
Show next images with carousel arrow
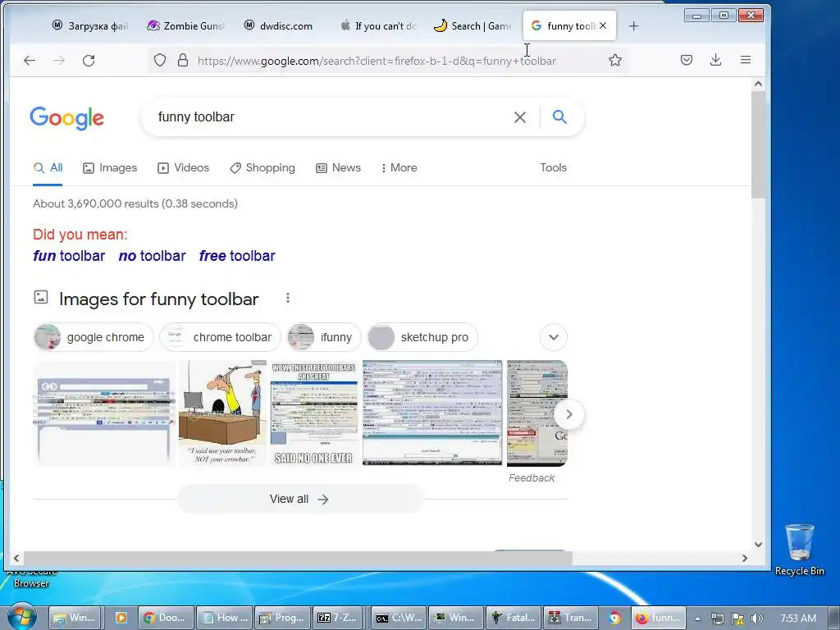pos(569,414)
